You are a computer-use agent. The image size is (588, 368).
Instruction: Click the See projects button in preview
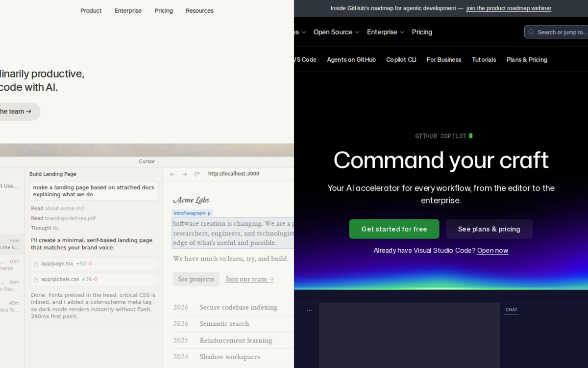196,279
